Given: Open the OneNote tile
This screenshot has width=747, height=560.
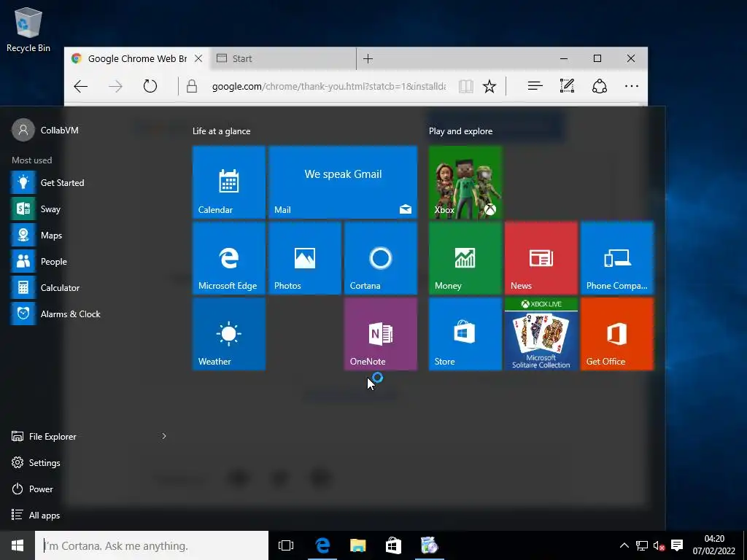Looking at the screenshot, I should 381,334.
